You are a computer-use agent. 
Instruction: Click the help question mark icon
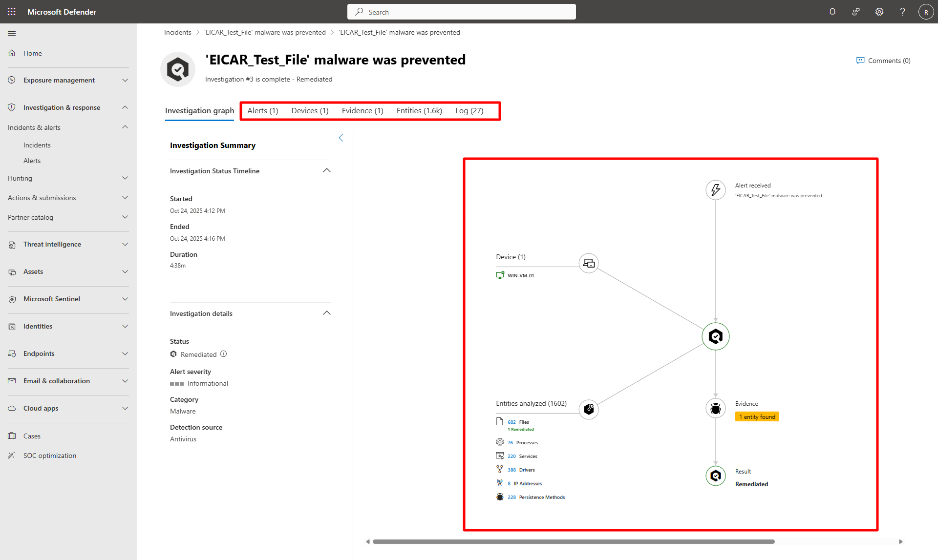pyautogui.click(x=903, y=12)
